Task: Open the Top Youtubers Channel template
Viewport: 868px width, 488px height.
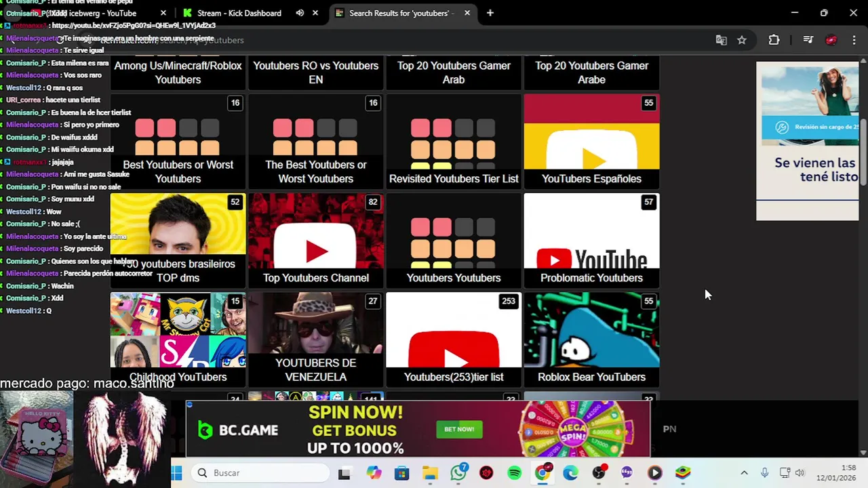Action: click(x=316, y=240)
